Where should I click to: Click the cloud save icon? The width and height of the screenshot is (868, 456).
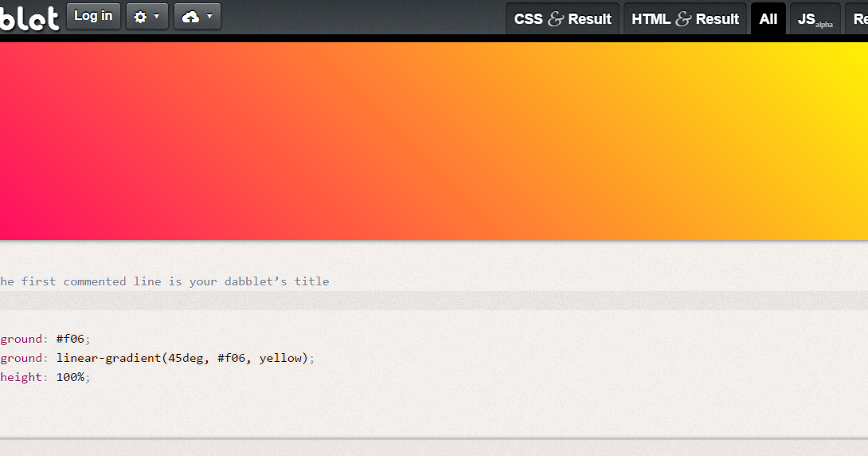pyautogui.click(x=190, y=17)
